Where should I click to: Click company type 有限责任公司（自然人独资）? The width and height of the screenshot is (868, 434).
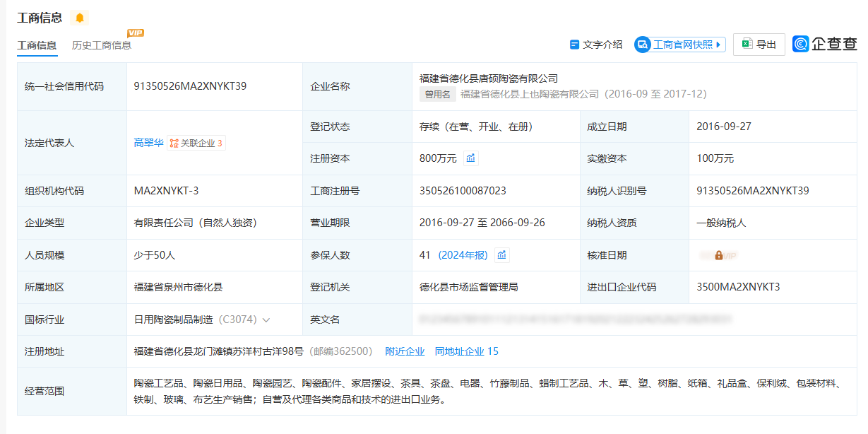click(x=196, y=223)
